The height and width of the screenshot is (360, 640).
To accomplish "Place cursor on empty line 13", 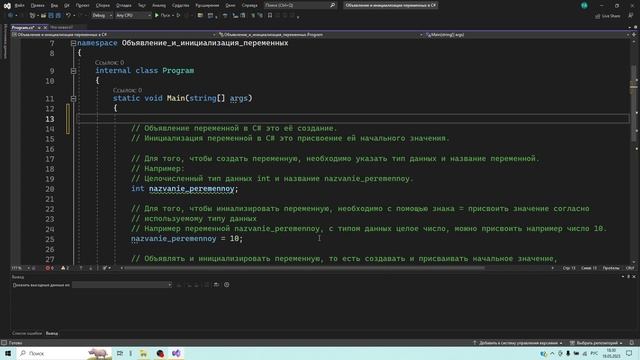I will pos(353,118).
